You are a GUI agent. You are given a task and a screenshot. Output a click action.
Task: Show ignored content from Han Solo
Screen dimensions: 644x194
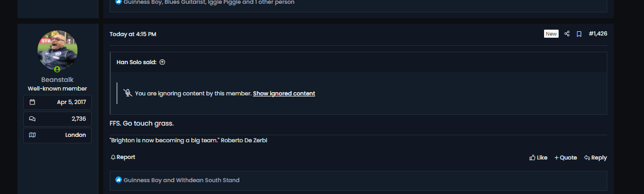[x=284, y=93]
